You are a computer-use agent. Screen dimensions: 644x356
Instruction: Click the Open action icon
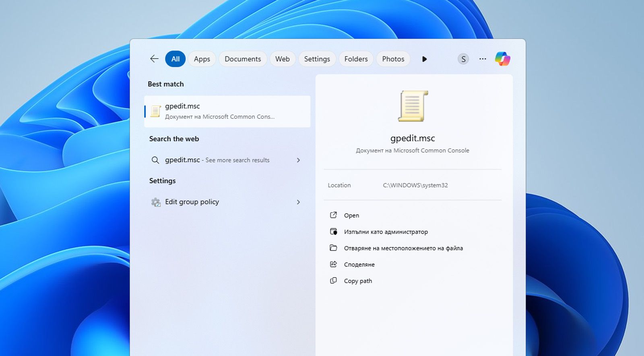point(333,215)
